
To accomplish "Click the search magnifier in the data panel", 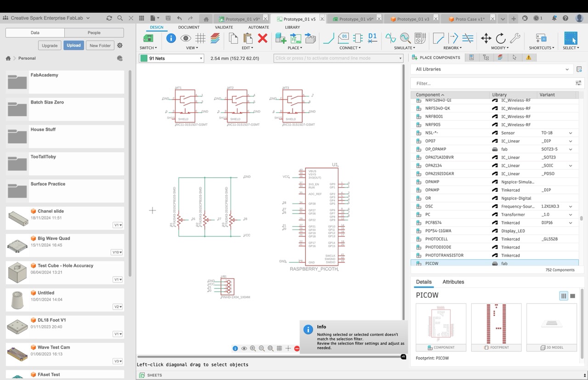I will [120, 18].
